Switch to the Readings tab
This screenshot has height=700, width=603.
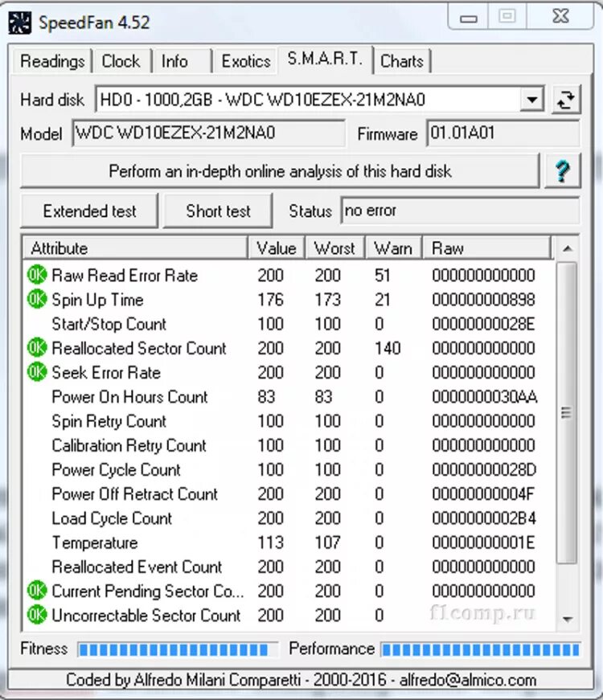pyautogui.click(x=52, y=61)
